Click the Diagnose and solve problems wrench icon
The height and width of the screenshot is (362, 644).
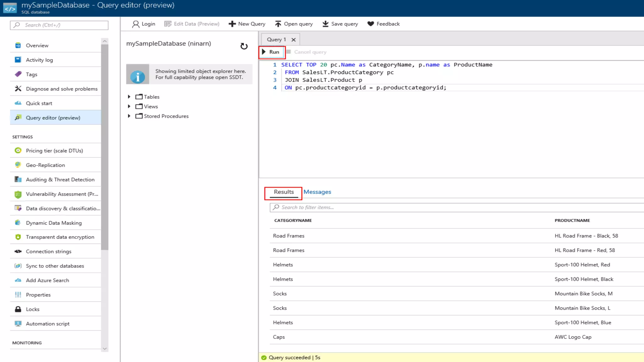[x=18, y=89]
